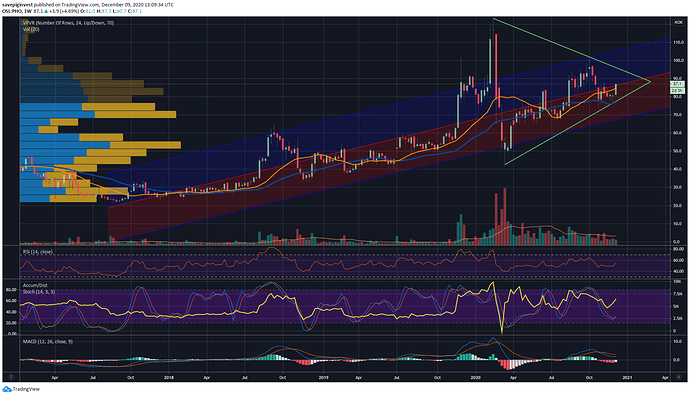
Task: Click the 10.0 price axis label
Action: 678,224
